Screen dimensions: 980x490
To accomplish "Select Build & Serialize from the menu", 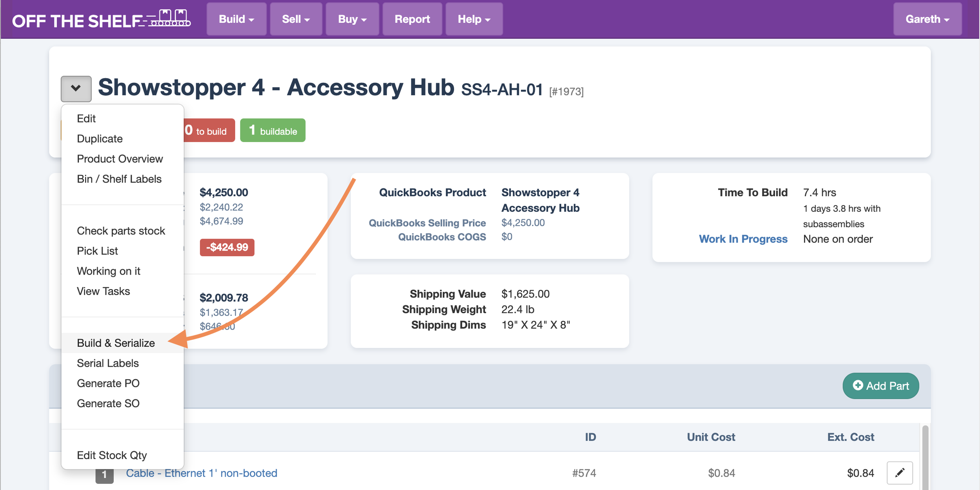I will tap(116, 343).
